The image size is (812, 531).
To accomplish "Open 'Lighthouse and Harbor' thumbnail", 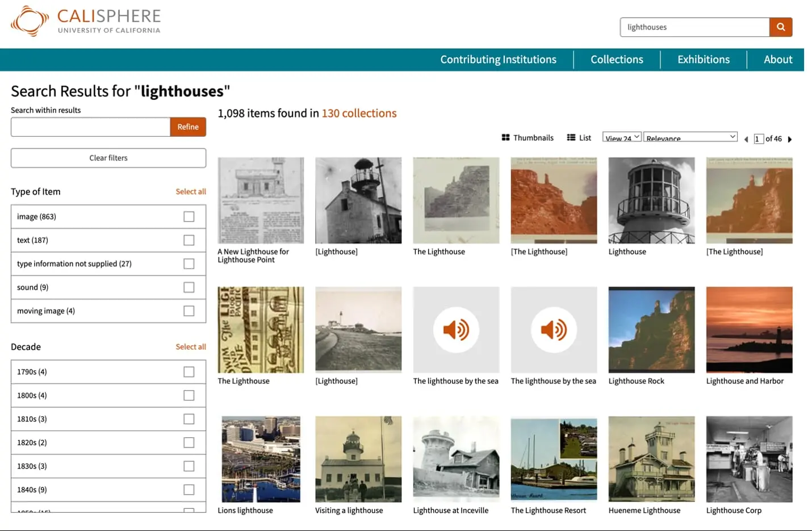I will [x=749, y=329].
